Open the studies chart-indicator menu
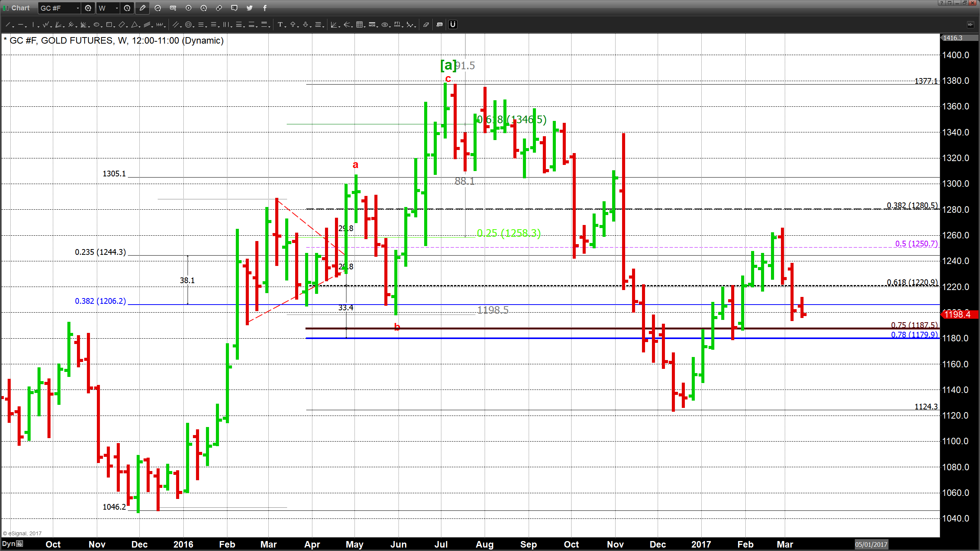Screen dimensions: 980x551 pyautogui.click(x=158, y=8)
